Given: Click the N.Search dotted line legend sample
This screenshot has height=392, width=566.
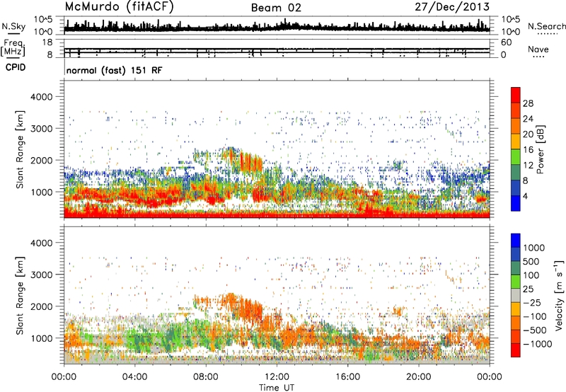Looking at the screenshot, I should 548,34.
